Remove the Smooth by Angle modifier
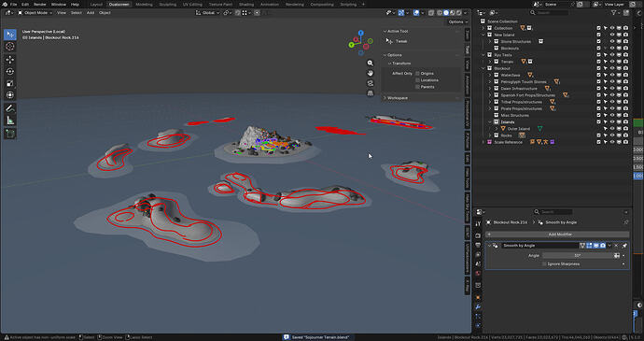The height and width of the screenshot is (341, 644). pyautogui.click(x=616, y=246)
